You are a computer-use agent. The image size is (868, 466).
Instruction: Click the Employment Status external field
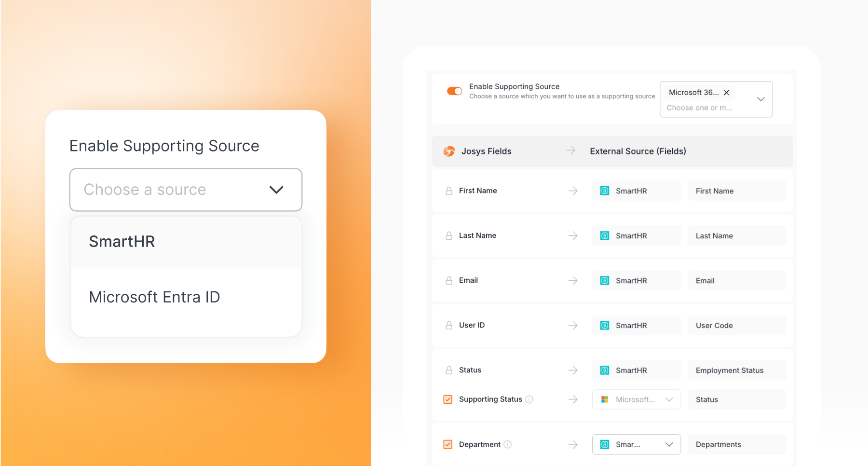[737, 370]
